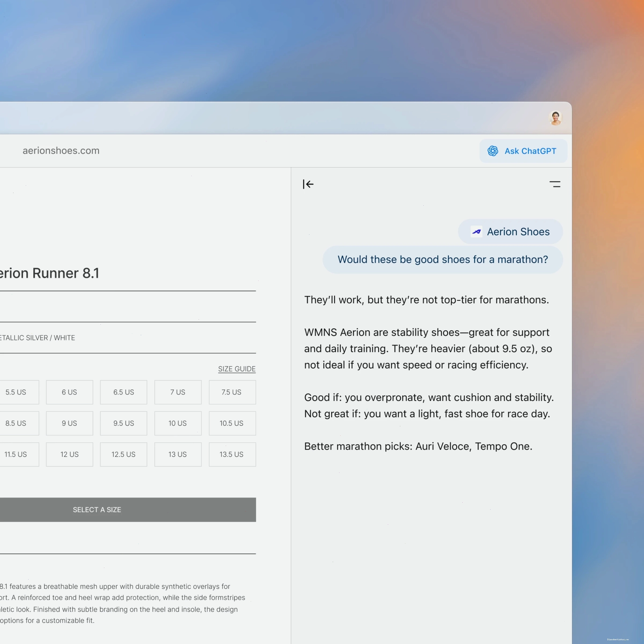Select size 13.5 US
Screen dimensions: 644x644
point(232,454)
